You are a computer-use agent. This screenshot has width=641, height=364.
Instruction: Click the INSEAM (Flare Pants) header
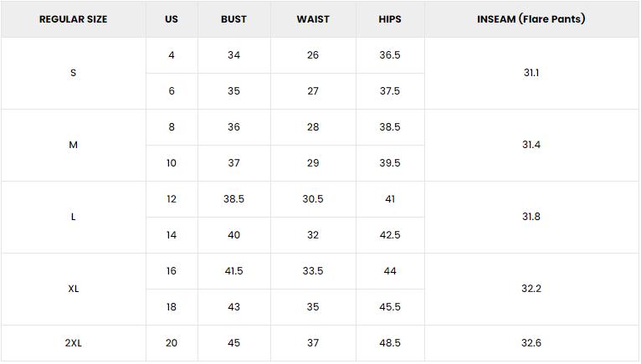[x=531, y=19]
